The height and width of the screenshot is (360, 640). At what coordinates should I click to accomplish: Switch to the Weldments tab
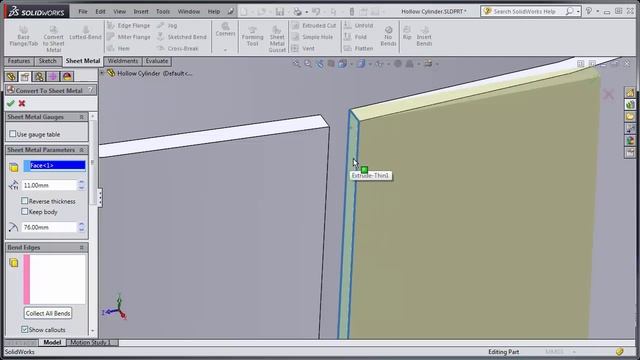(x=123, y=61)
